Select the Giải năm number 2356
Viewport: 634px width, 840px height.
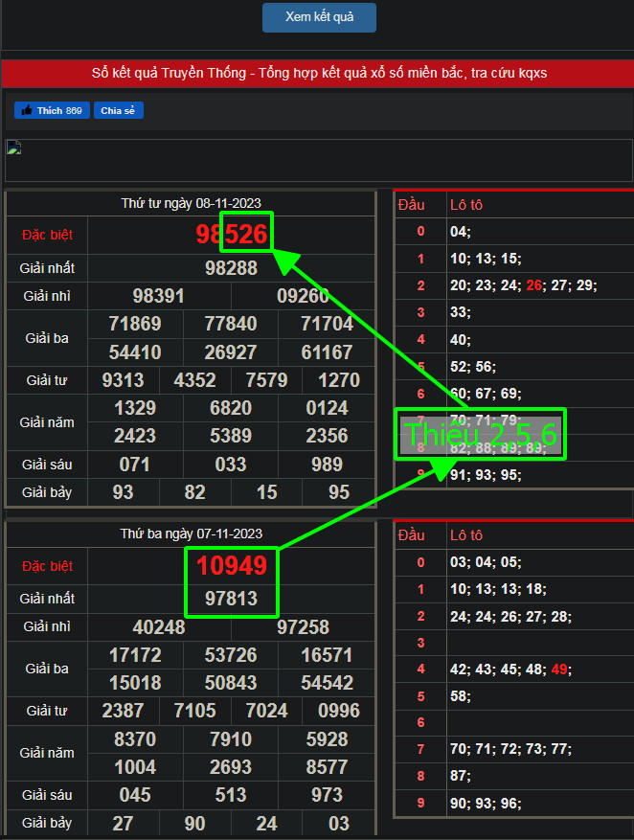[327, 436]
